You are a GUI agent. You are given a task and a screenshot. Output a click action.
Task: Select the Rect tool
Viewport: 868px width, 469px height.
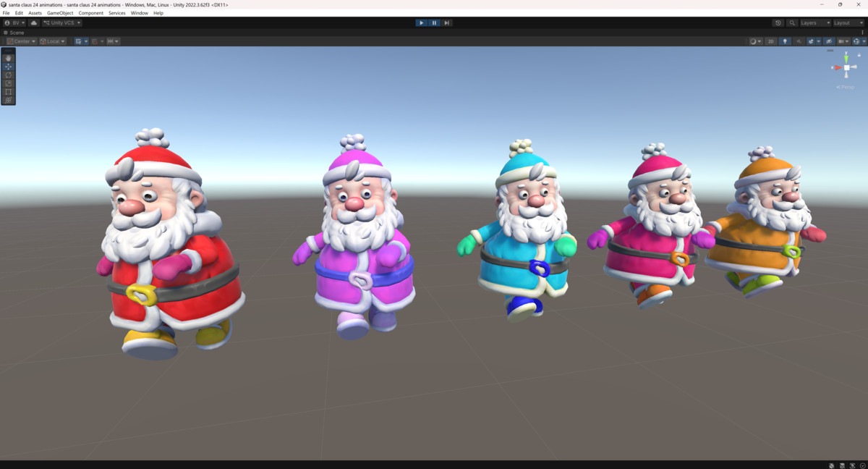click(x=8, y=92)
